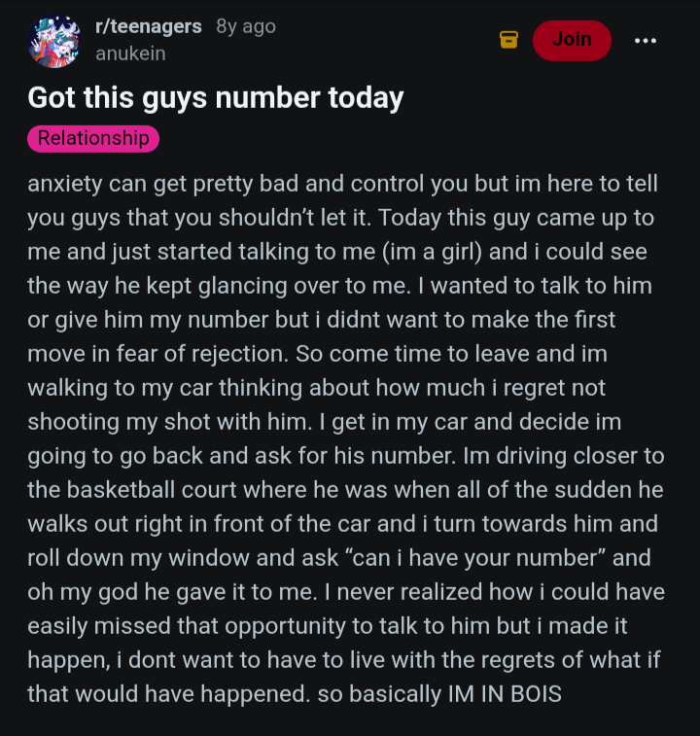Select the line containing '(im a girl)'
Viewport: 700px width, 736px height.
[337, 252]
